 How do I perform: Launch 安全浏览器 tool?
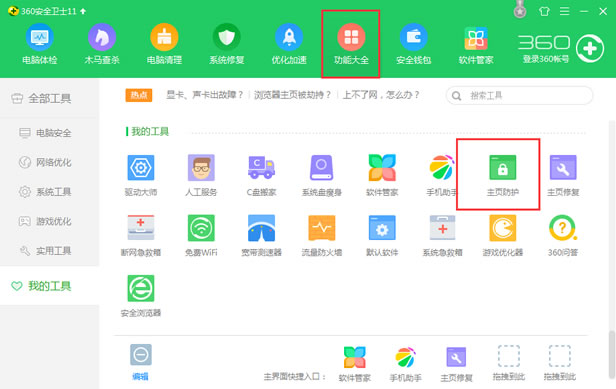(x=141, y=296)
